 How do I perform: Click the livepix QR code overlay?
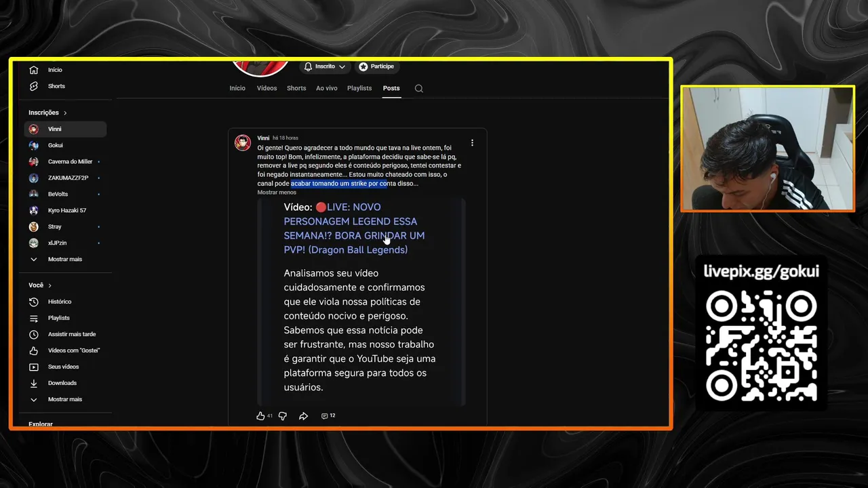click(x=761, y=346)
